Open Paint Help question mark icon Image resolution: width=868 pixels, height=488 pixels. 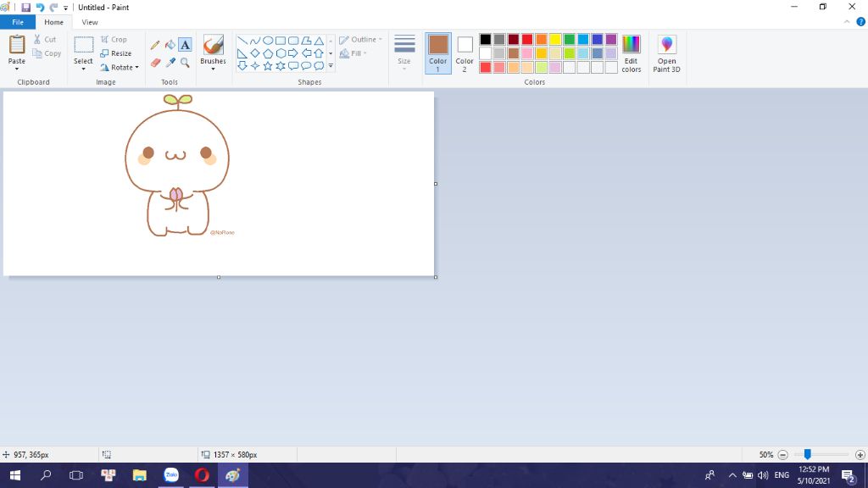click(861, 22)
